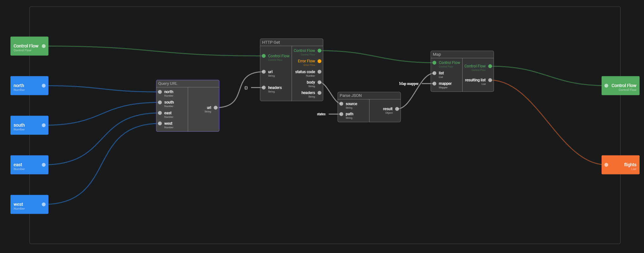Click the '{}' headers value field
Image resolution: width=644 pixels, height=253 pixels.
(x=246, y=88)
